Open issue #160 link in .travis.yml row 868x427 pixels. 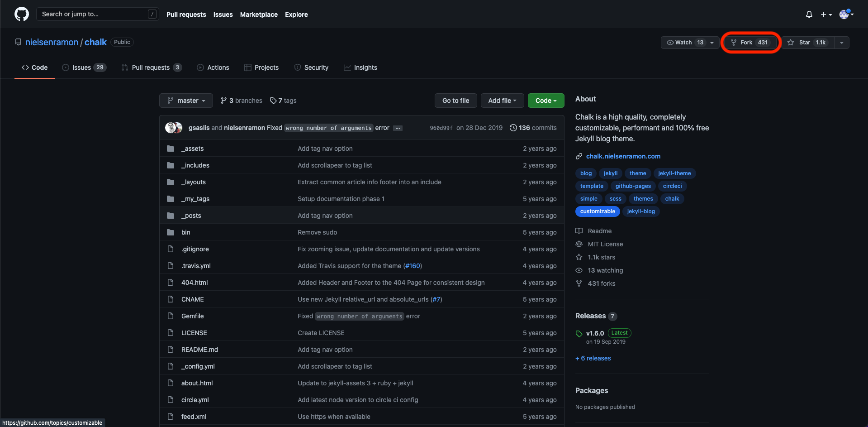tap(413, 266)
